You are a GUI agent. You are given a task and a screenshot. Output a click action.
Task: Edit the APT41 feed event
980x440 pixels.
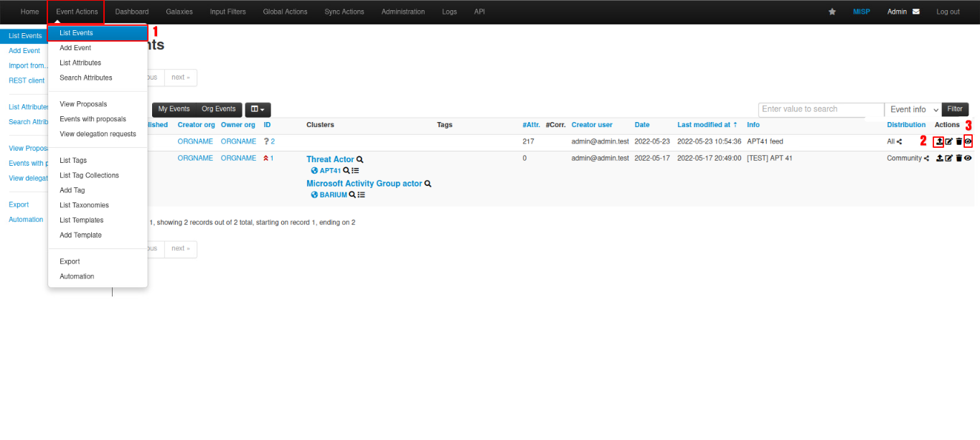(949, 141)
